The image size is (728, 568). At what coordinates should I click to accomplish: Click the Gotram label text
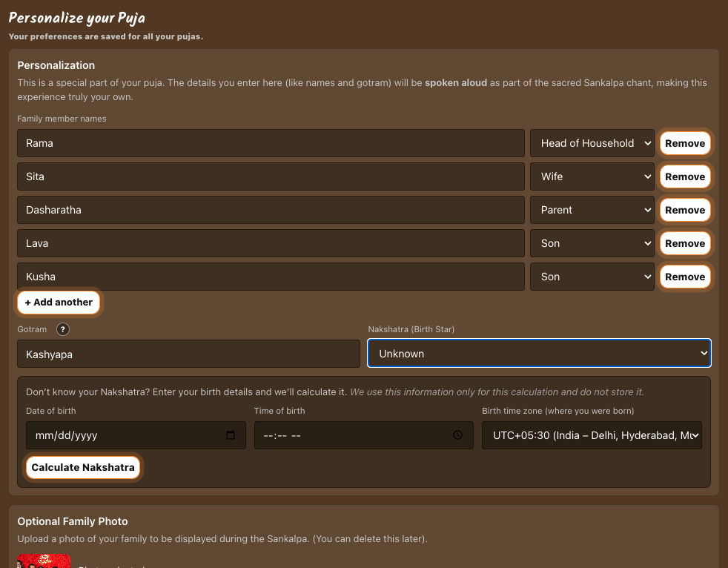click(x=32, y=329)
